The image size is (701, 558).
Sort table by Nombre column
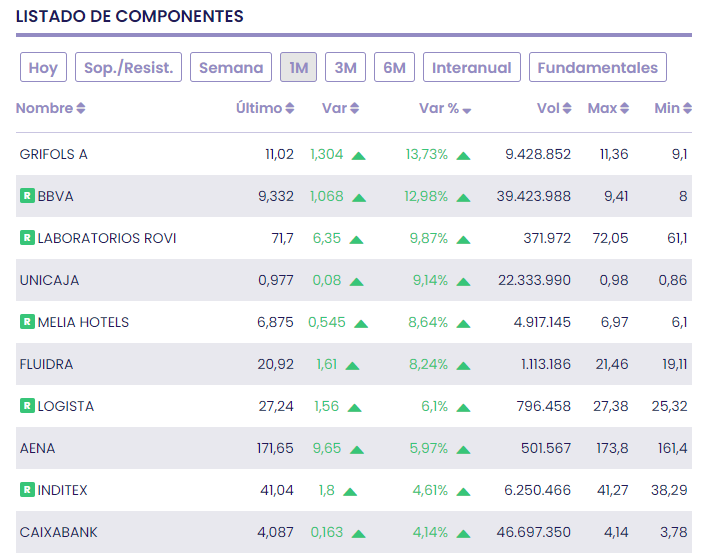(51, 108)
